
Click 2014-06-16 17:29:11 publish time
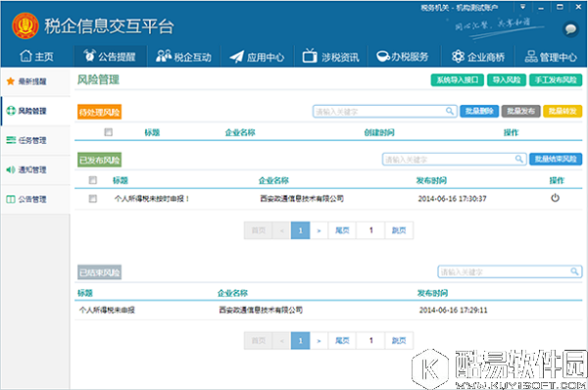(454, 310)
